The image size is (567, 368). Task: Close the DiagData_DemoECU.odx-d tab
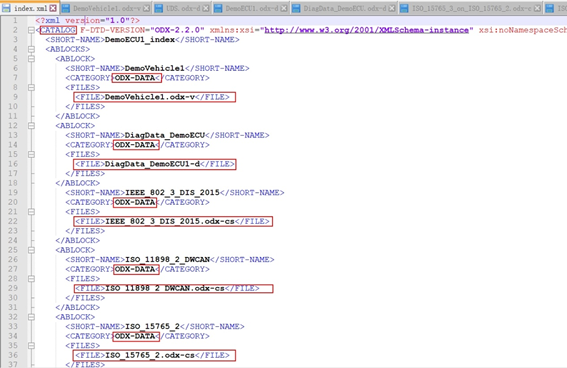392,8
